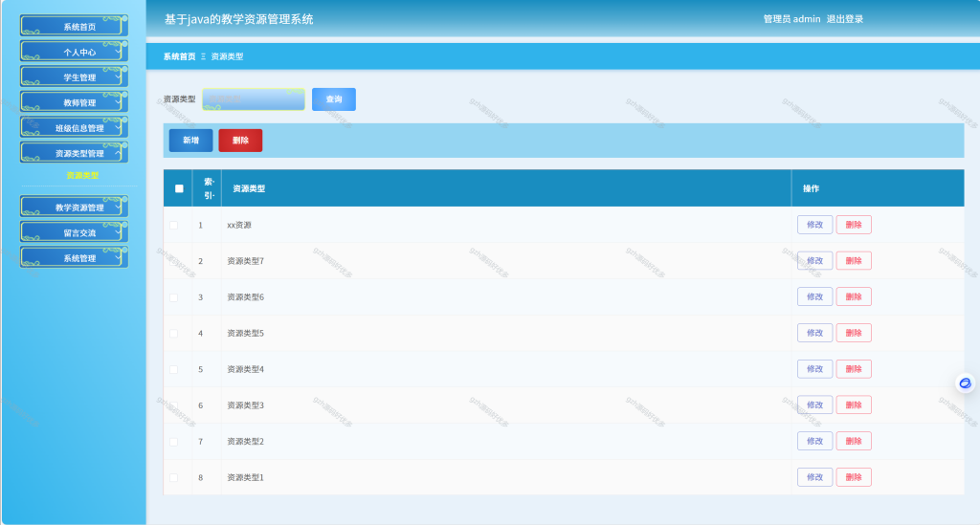
Task: Collapse the 资源类型管理 sidebar menu
Action: click(74, 153)
